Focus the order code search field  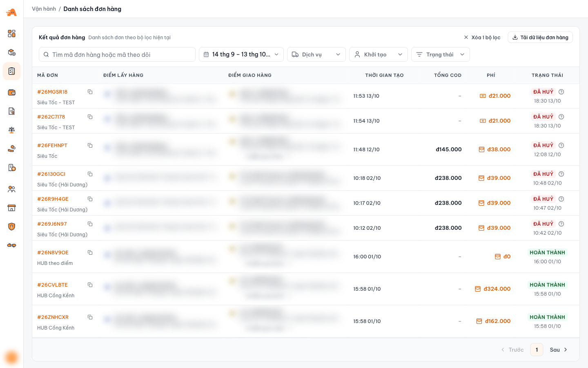117,54
